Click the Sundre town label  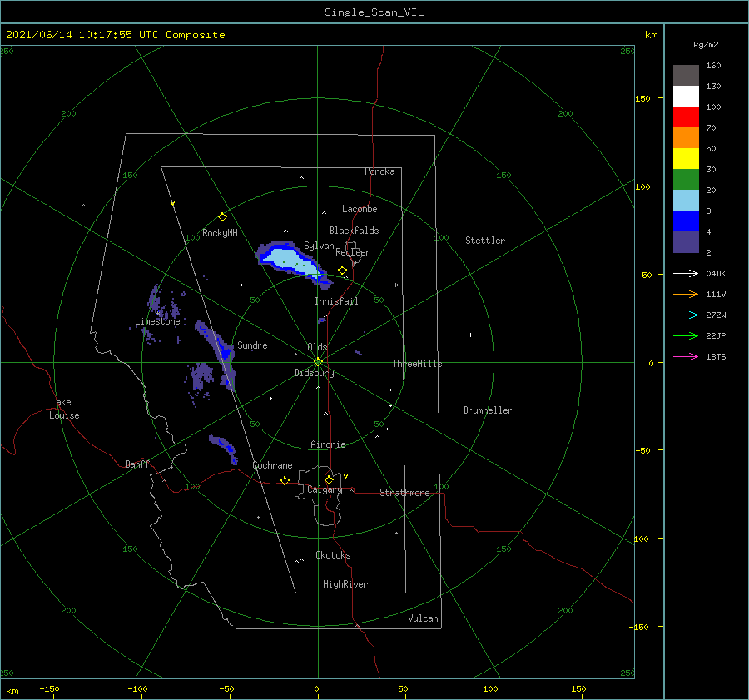(x=252, y=345)
